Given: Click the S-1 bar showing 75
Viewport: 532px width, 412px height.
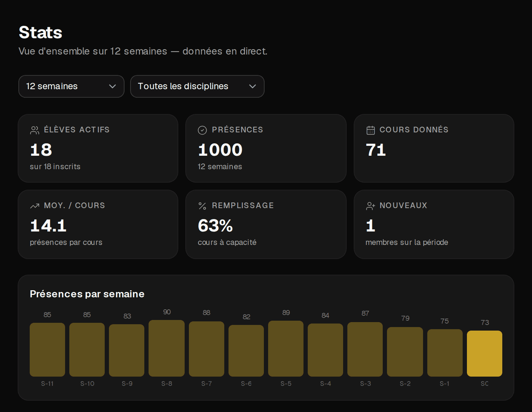Looking at the screenshot, I should pos(445,353).
